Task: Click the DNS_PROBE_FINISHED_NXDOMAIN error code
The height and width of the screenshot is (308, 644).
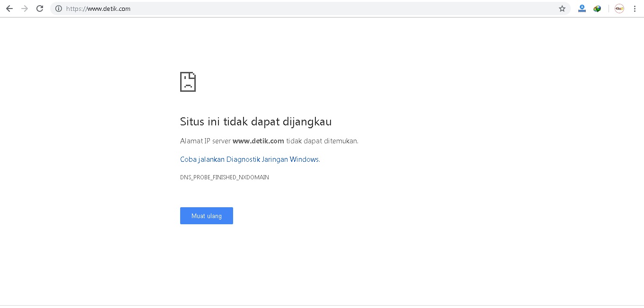Action: (x=224, y=177)
